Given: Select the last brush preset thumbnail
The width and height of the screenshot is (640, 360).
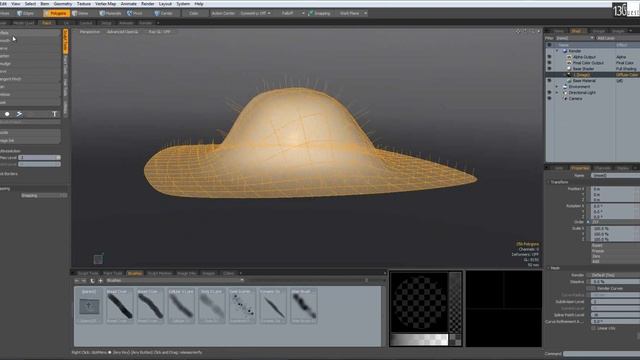Looking at the screenshot, I should pyautogui.click(x=304, y=306).
